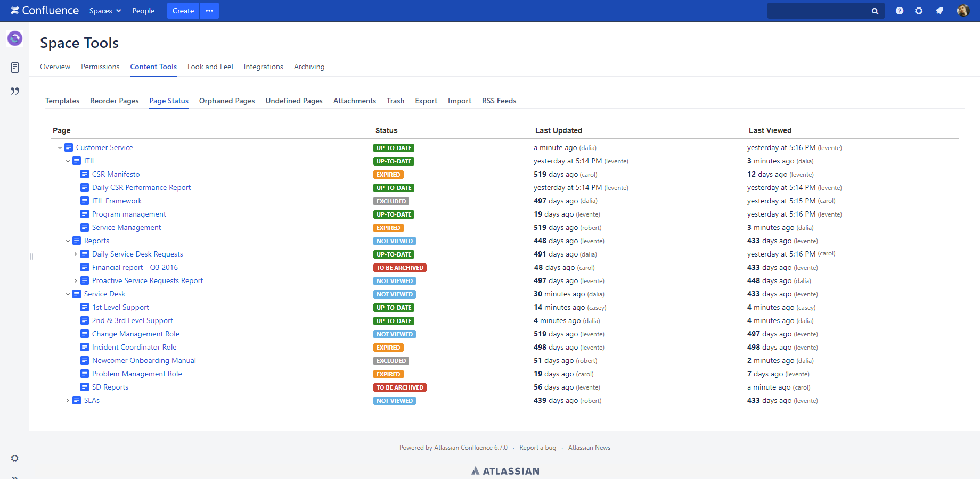Image resolution: width=980 pixels, height=479 pixels.
Task: Open the Spaces dropdown menu
Action: click(x=105, y=11)
